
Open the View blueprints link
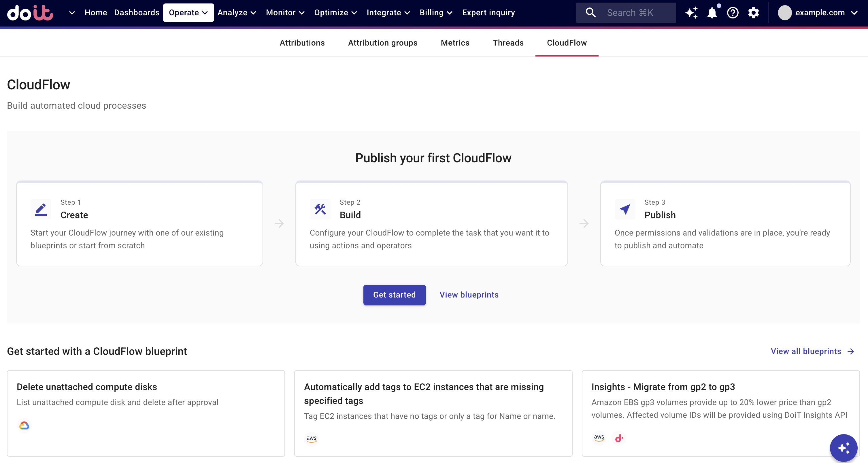point(469,295)
